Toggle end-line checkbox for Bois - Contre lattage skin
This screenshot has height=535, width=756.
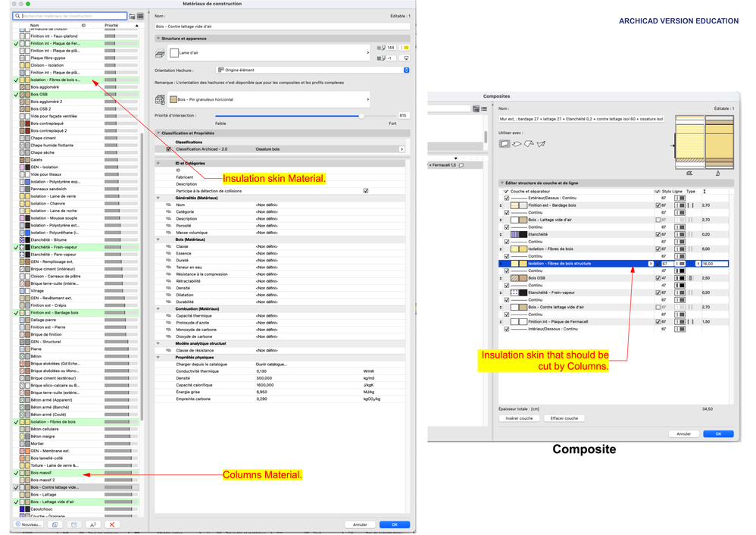(x=658, y=308)
